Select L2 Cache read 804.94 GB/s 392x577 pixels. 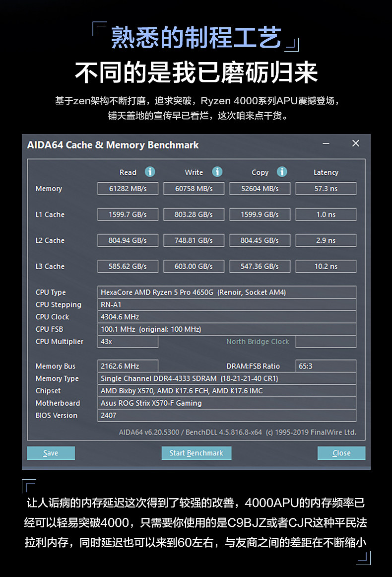128,240
